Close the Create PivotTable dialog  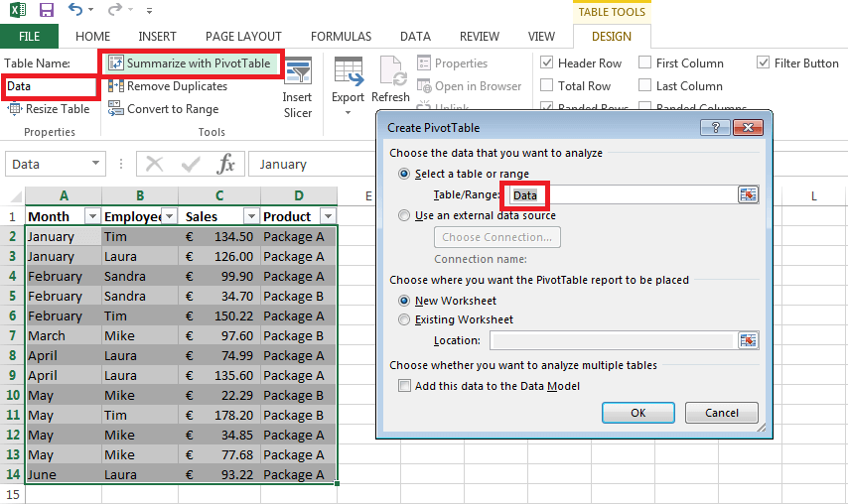click(x=748, y=127)
